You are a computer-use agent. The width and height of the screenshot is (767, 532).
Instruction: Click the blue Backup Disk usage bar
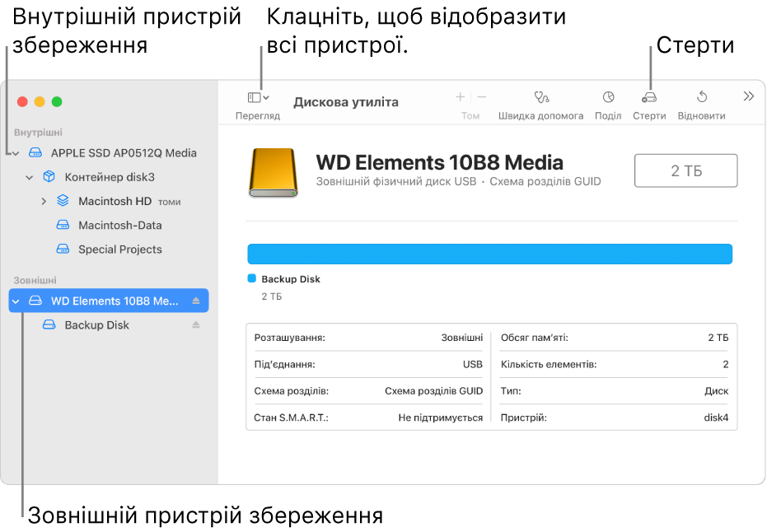[489, 254]
